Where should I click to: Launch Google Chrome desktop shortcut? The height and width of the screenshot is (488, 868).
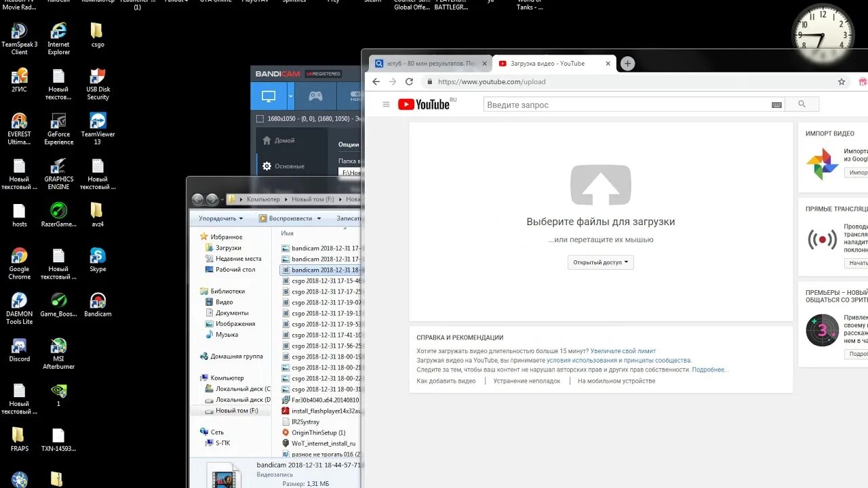click(x=20, y=264)
